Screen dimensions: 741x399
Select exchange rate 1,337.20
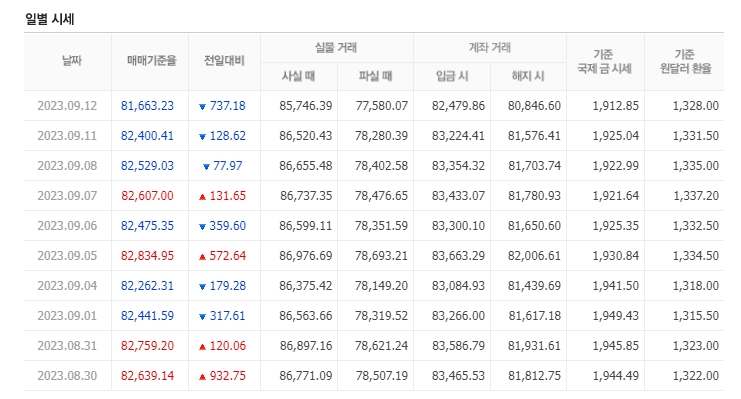coord(696,196)
